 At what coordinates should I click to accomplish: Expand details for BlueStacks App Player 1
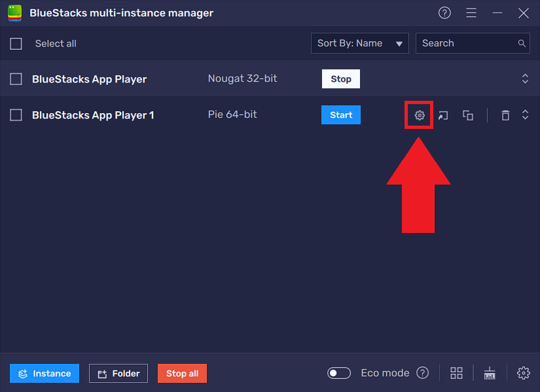tap(525, 115)
